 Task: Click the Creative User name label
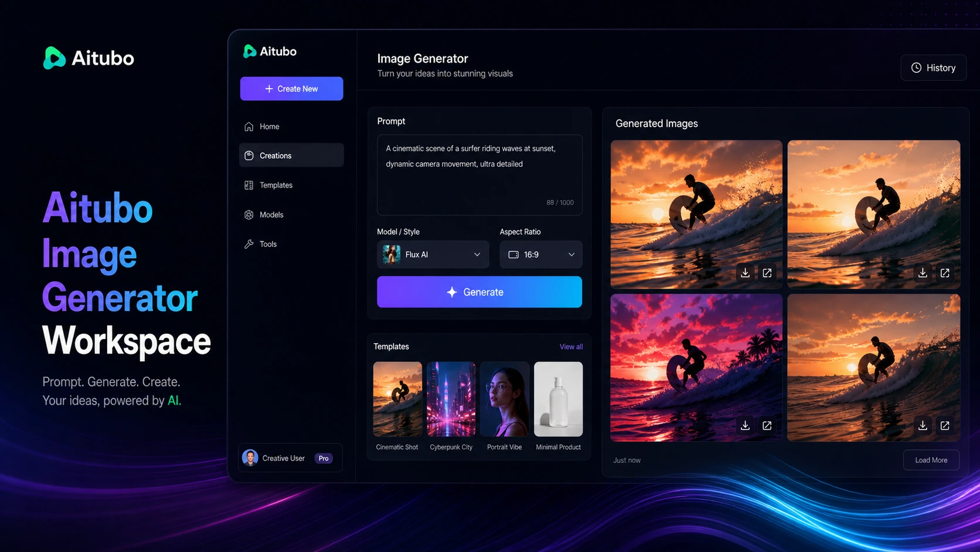pyautogui.click(x=284, y=458)
